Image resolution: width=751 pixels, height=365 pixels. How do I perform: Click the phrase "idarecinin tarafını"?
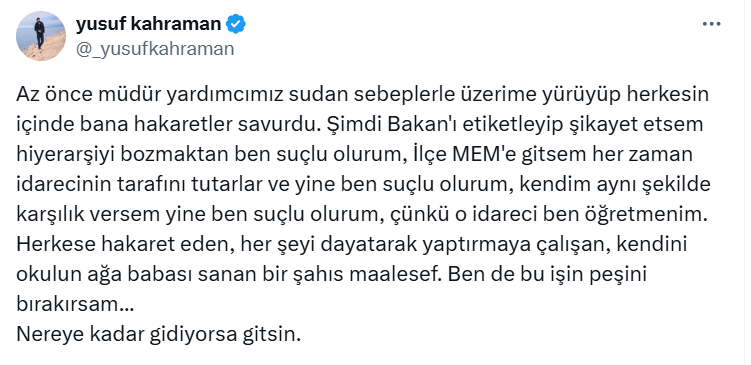(93, 184)
